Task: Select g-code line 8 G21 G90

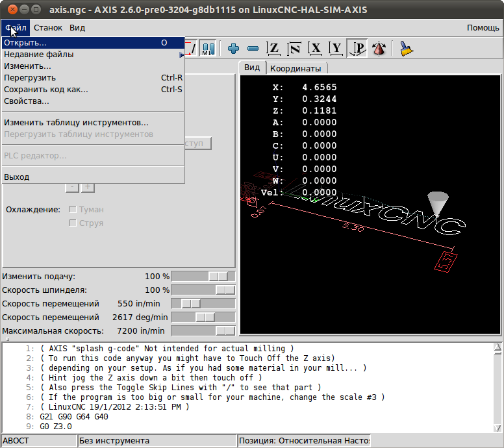Action: (74, 417)
